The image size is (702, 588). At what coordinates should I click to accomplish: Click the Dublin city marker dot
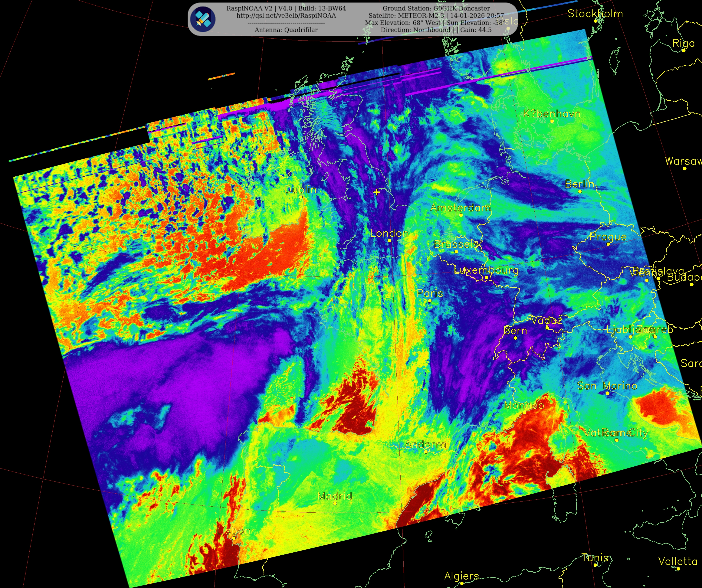coord(300,197)
